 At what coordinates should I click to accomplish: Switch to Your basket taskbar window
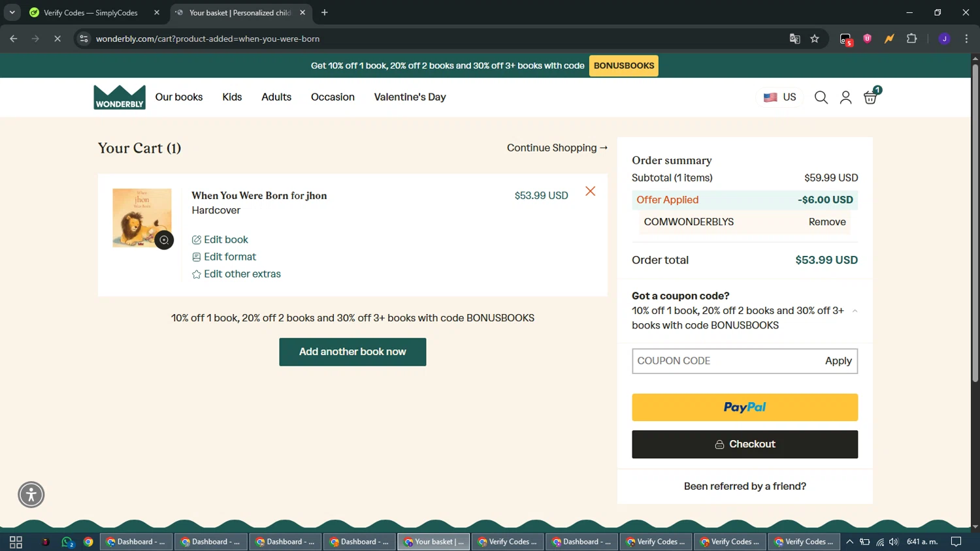click(434, 542)
